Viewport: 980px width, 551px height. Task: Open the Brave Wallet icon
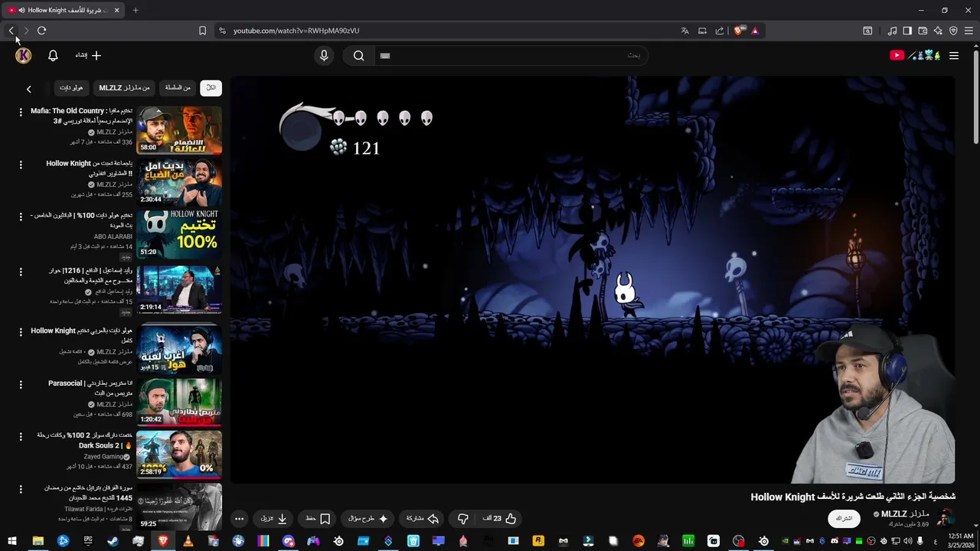[x=923, y=31]
